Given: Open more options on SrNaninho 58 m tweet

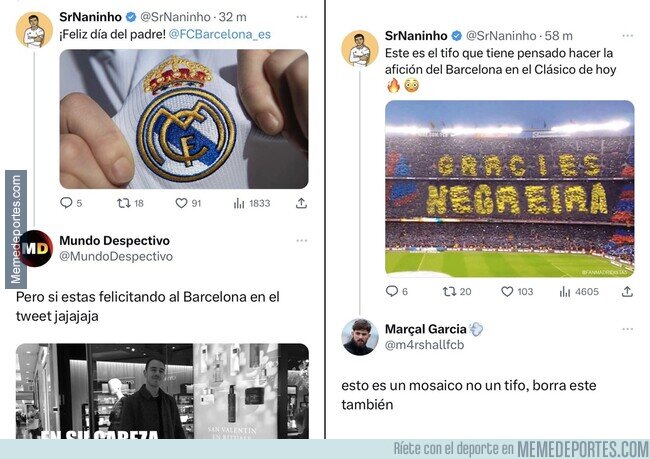Looking at the screenshot, I should pos(628,36).
